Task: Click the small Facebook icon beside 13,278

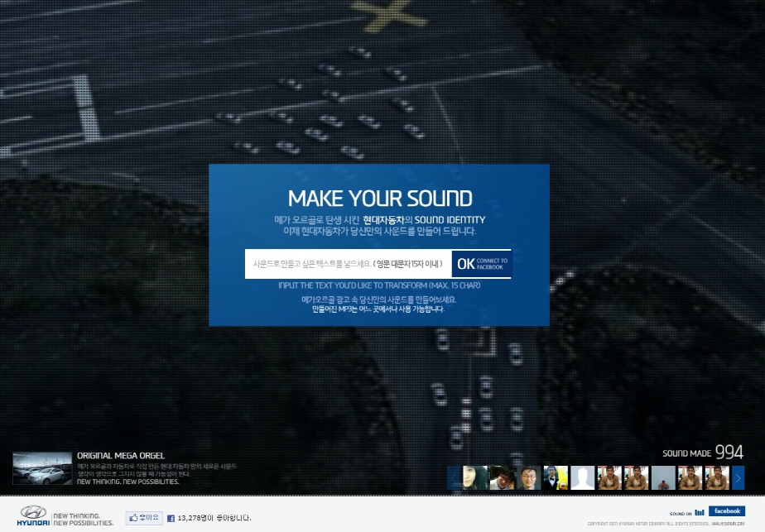Action: [x=171, y=518]
